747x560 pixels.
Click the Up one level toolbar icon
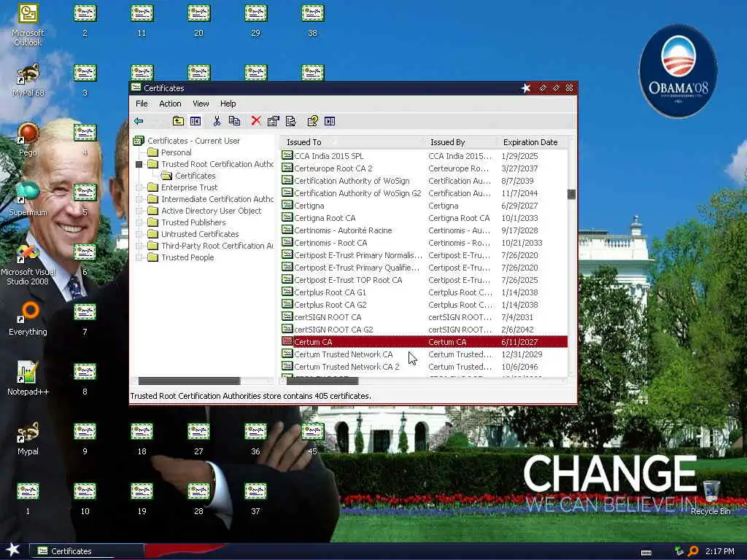tap(178, 121)
